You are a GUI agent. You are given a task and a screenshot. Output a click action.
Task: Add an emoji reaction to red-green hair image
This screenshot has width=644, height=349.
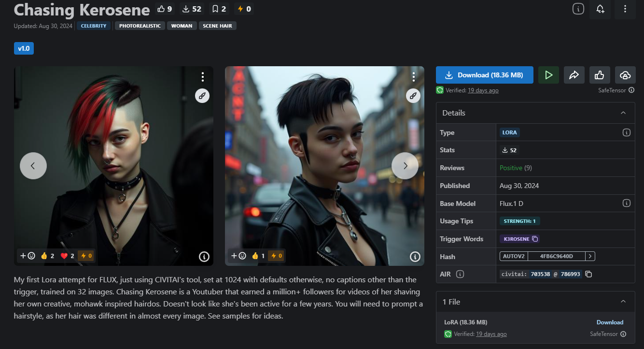(x=27, y=256)
